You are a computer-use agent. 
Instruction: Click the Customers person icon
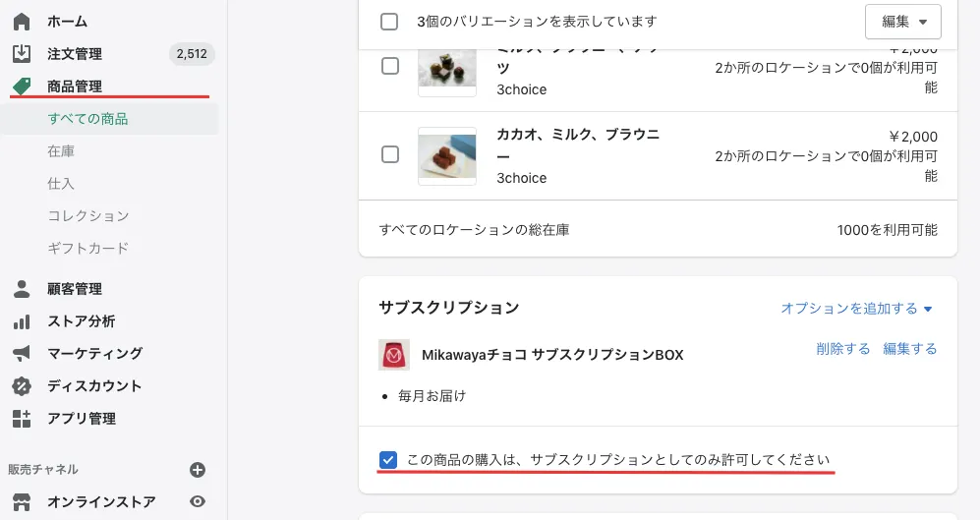pyautogui.click(x=22, y=289)
